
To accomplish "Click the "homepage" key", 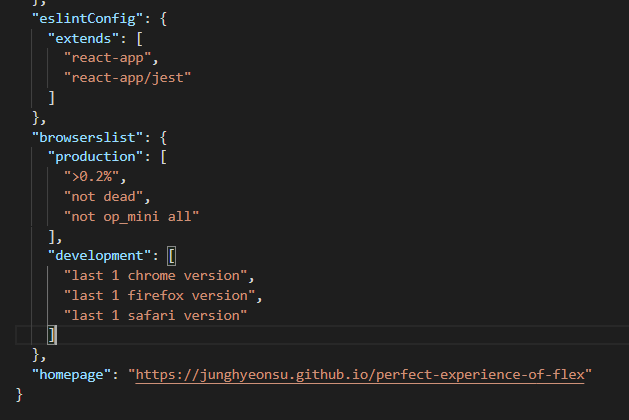I will 71,375.
